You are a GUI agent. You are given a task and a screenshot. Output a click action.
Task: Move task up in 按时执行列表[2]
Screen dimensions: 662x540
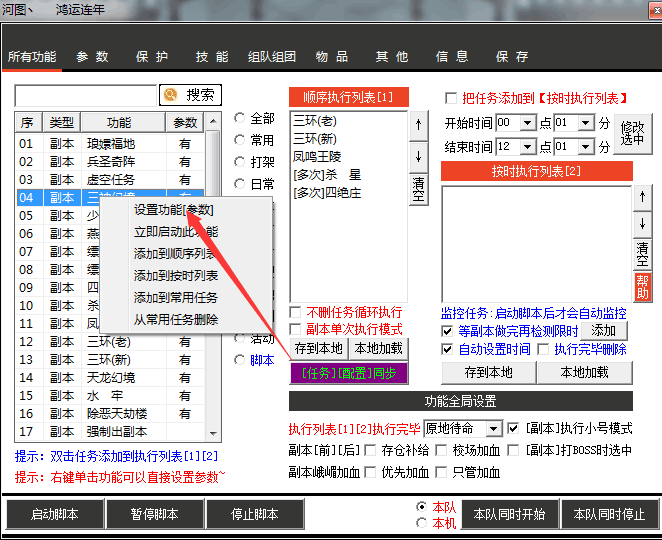(x=641, y=199)
